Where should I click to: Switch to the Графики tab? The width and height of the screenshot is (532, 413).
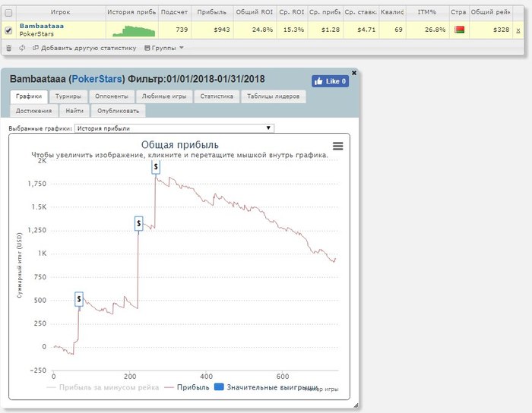[29, 96]
